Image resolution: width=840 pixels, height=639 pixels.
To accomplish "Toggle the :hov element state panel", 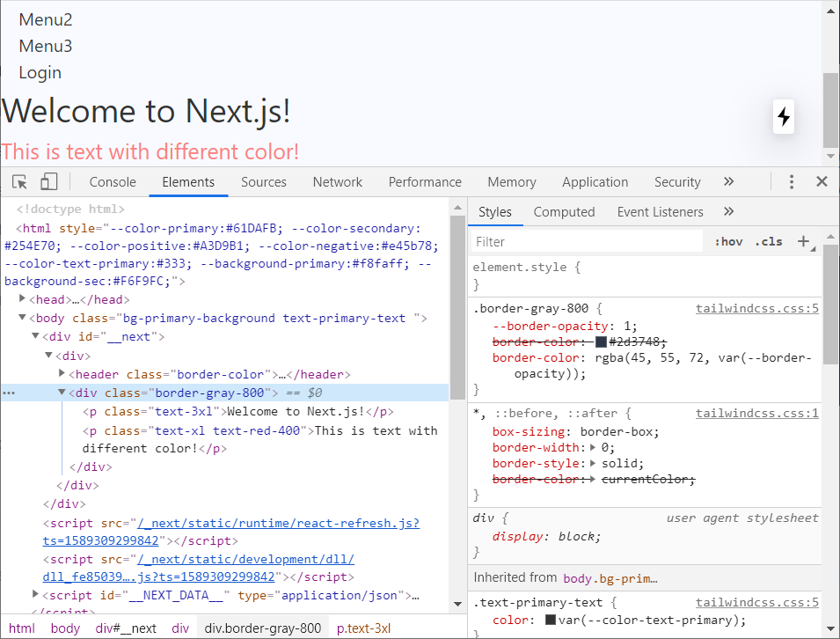I will (x=728, y=242).
